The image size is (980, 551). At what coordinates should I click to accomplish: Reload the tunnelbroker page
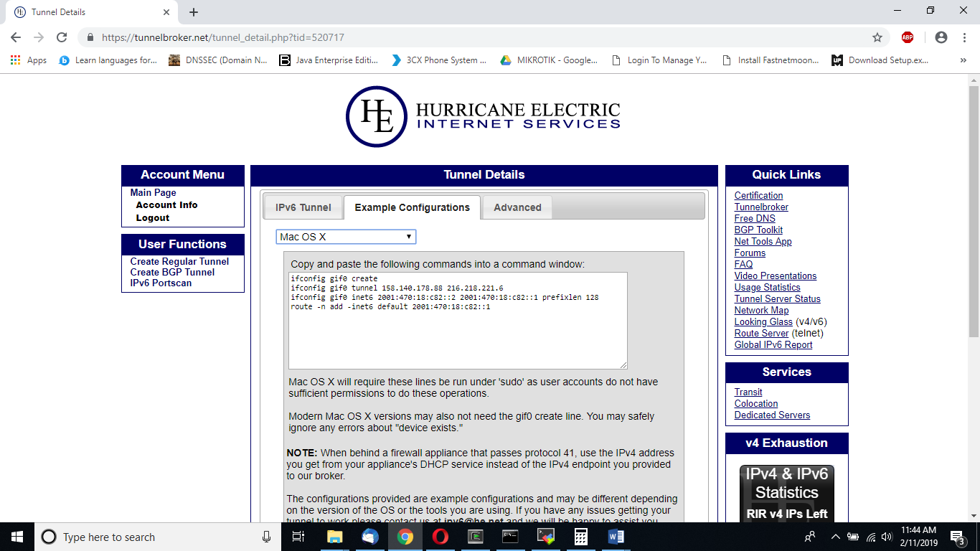(x=62, y=37)
